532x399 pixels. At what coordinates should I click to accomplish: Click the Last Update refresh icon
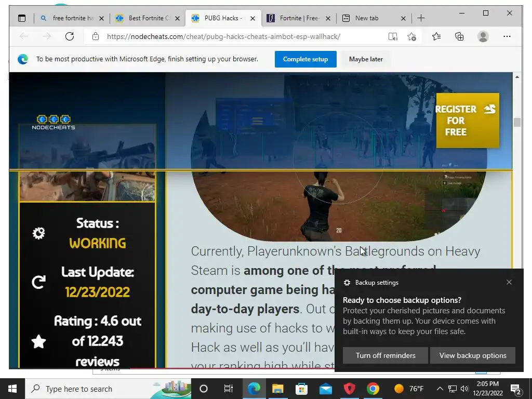tap(38, 282)
